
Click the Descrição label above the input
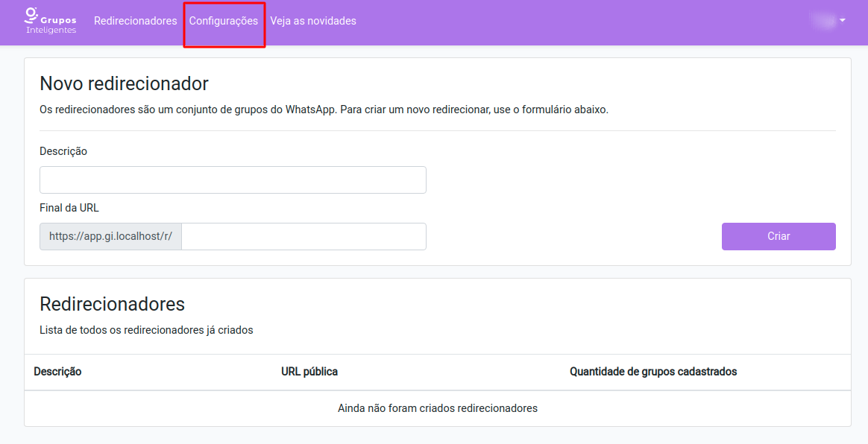pos(63,151)
